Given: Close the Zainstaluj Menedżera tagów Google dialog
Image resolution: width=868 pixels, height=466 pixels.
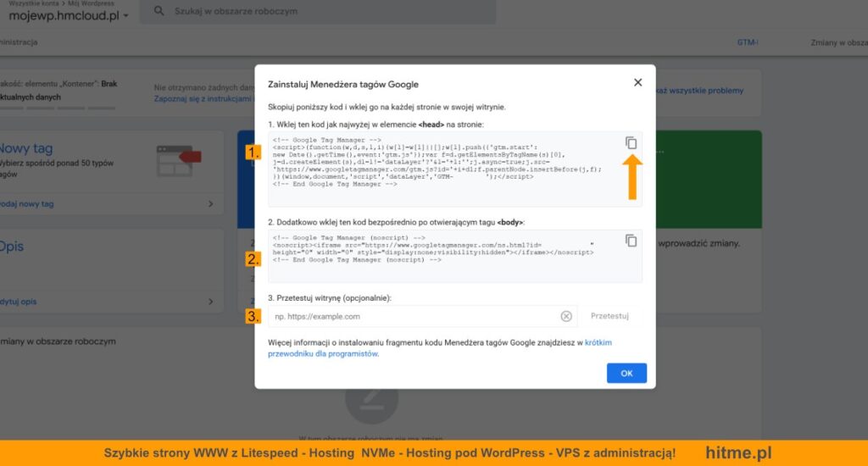Looking at the screenshot, I should 637,83.
